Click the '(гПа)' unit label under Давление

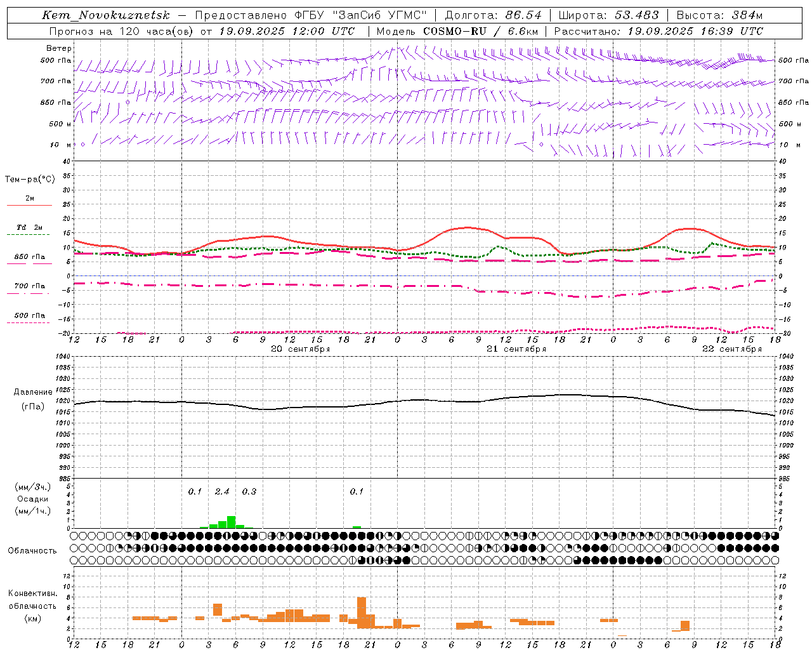click(x=33, y=407)
